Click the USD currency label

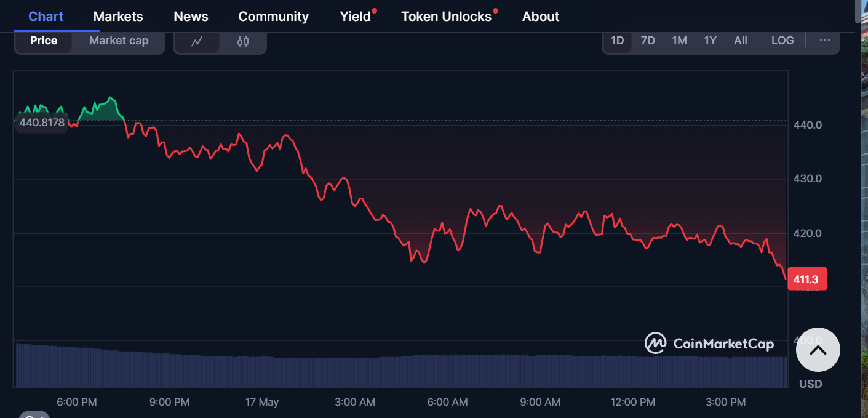point(810,384)
